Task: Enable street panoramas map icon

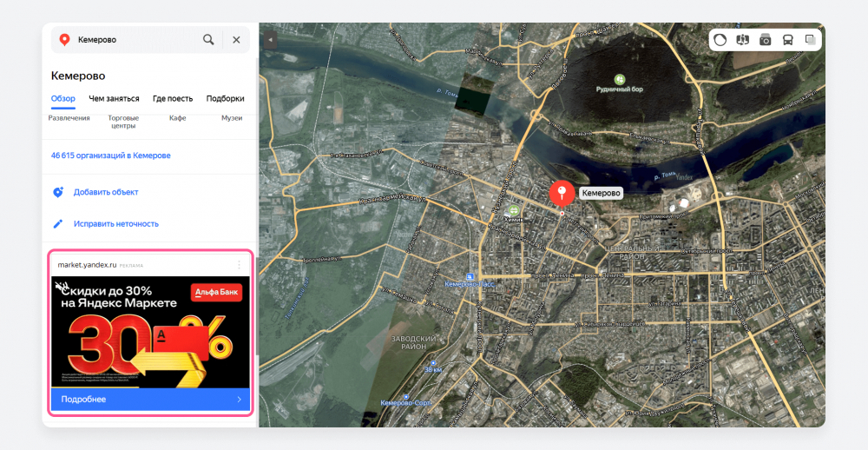Action: 742,39
